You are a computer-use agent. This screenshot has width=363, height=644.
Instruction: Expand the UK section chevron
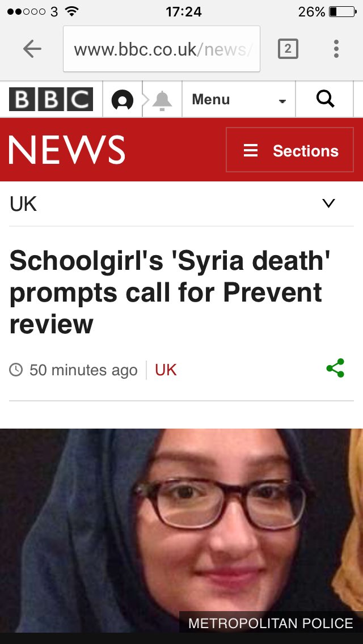(x=328, y=203)
